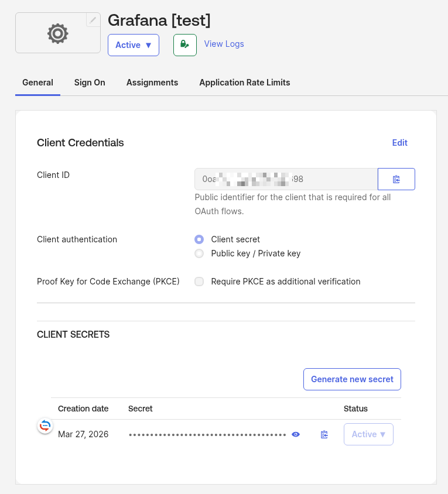Screen dimensions: 448x494
Task: Select the General tab
Action: (x=37, y=83)
